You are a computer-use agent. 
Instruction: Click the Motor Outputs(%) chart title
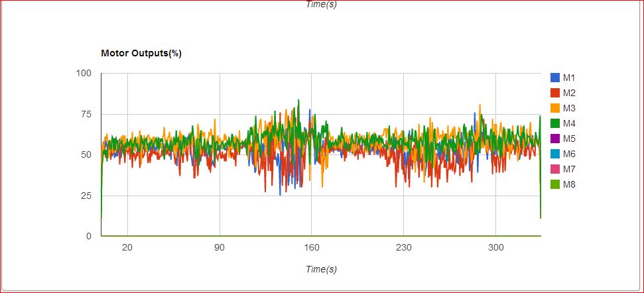141,54
